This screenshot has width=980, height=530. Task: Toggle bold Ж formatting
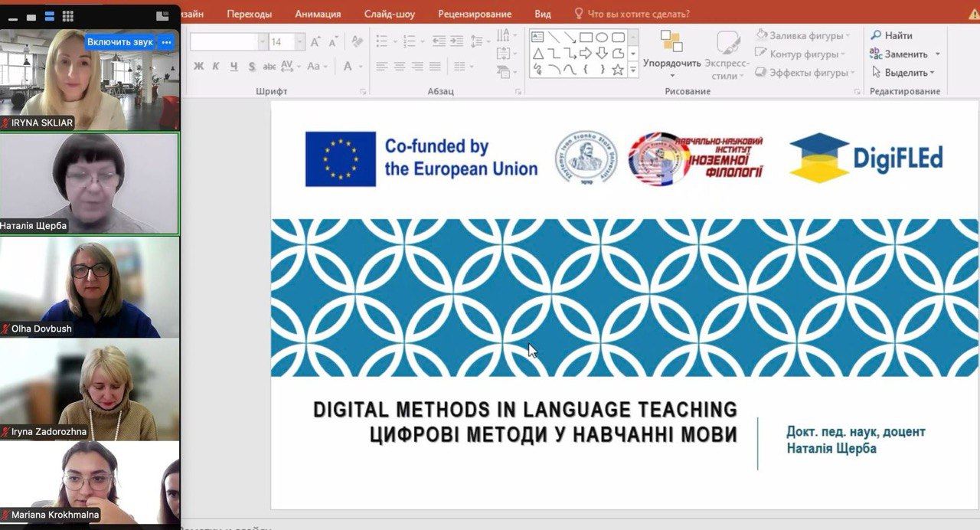(x=198, y=67)
